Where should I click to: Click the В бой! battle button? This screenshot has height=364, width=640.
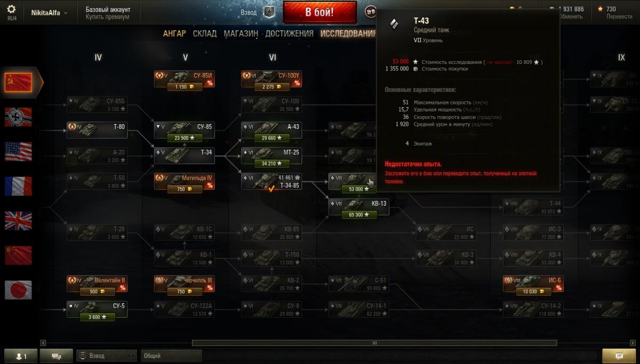tap(320, 12)
